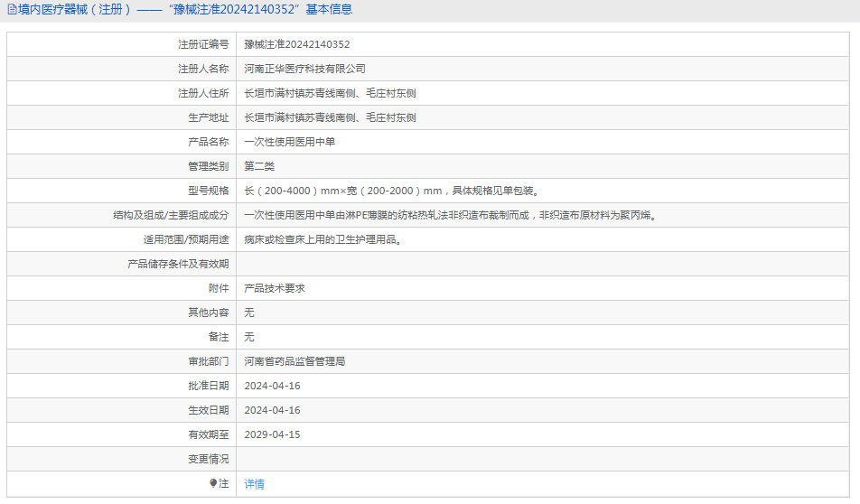860x504 pixels.
Task: Click the 注册证编号 row label
Action: (203, 44)
